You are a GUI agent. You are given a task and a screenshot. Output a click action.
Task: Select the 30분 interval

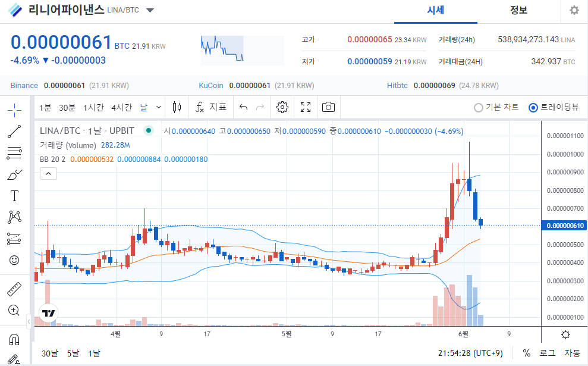tap(67, 108)
